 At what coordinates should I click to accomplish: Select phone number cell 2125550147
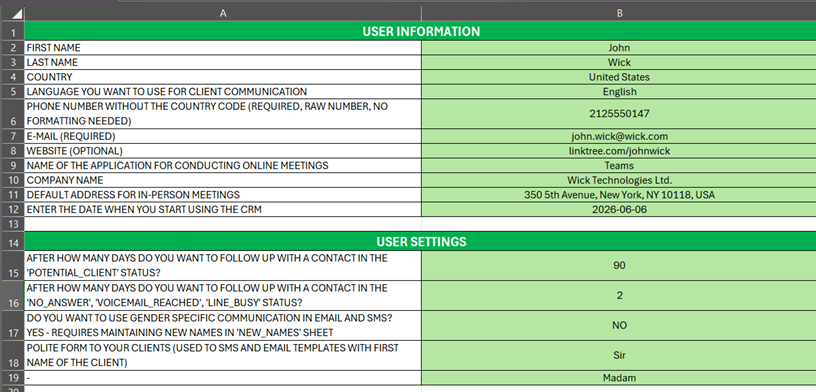click(619, 113)
